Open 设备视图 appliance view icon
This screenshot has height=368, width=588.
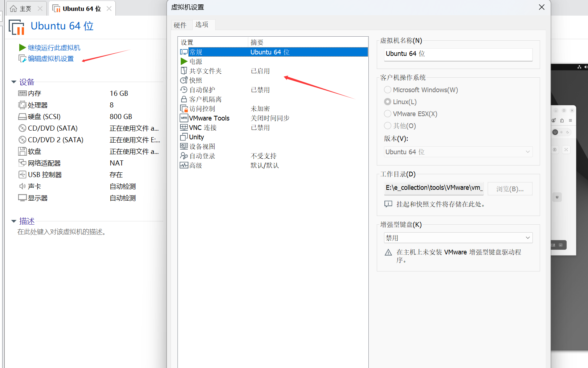pyautogui.click(x=184, y=147)
